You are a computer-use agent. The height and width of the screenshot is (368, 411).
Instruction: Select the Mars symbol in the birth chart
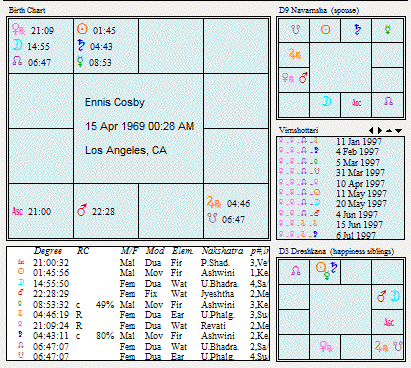pos(82,210)
